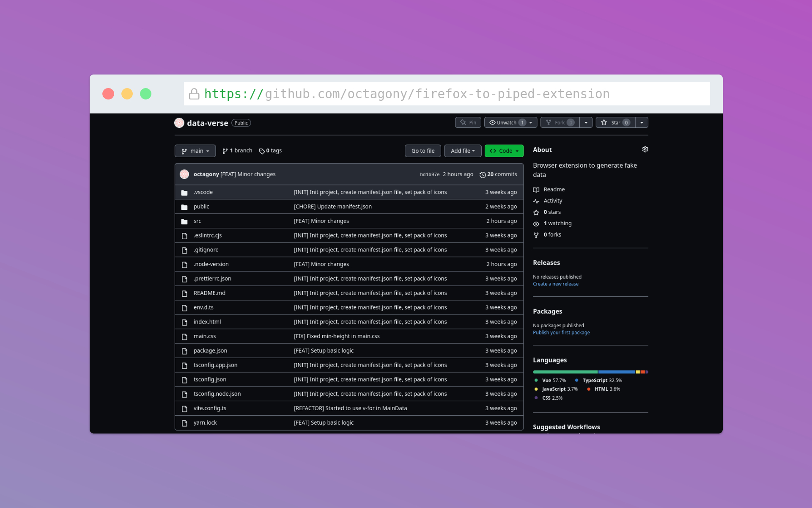Click the .eslintrc.cjs file icon
The width and height of the screenshot is (812, 508).
[184, 236]
